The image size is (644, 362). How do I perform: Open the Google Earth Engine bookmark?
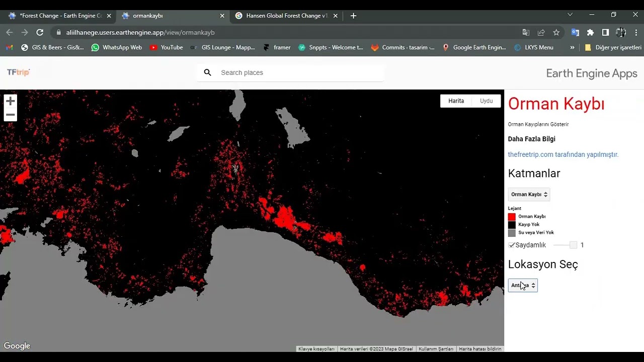click(x=474, y=47)
